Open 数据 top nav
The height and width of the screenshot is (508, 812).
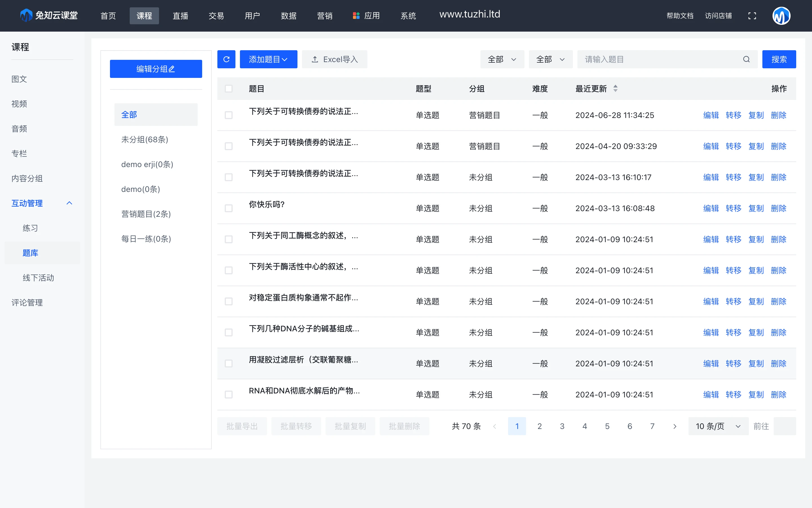288,16
